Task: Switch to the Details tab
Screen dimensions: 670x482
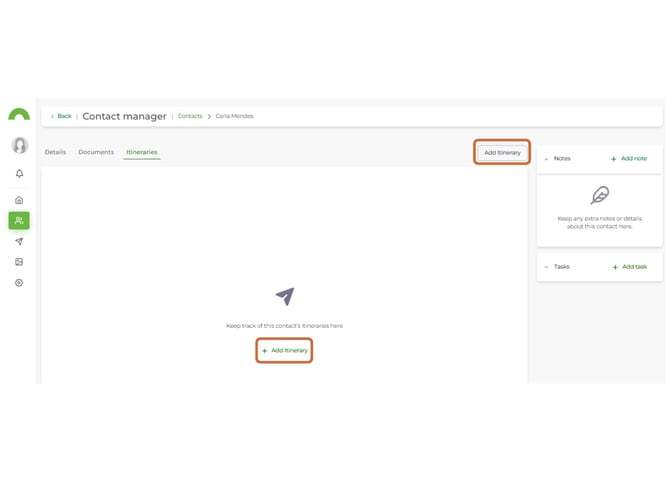Action: pyautogui.click(x=56, y=152)
